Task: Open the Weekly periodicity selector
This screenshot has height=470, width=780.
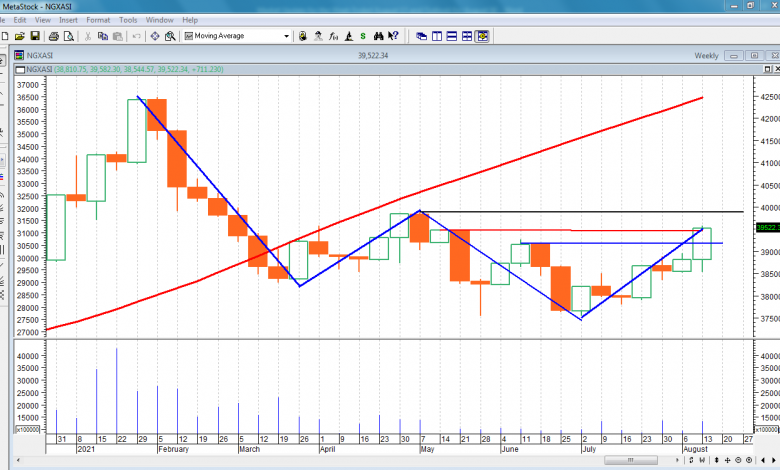Action: point(706,56)
